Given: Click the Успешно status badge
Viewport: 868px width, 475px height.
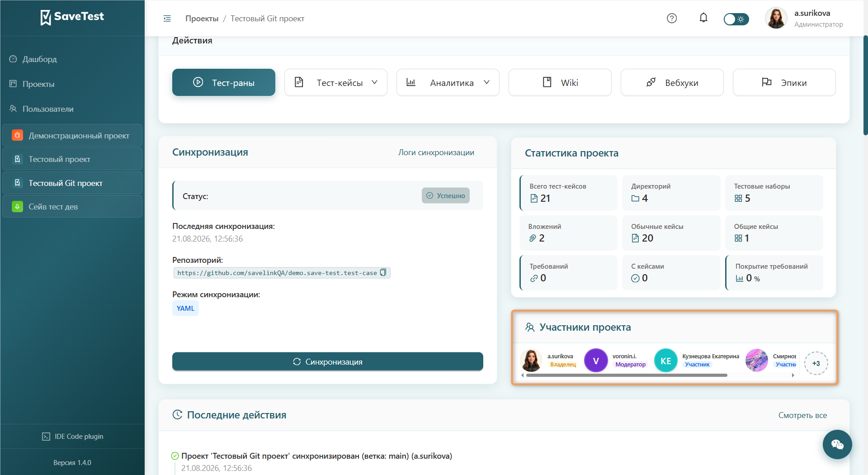Looking at the screenshot, I should [446, 195].
